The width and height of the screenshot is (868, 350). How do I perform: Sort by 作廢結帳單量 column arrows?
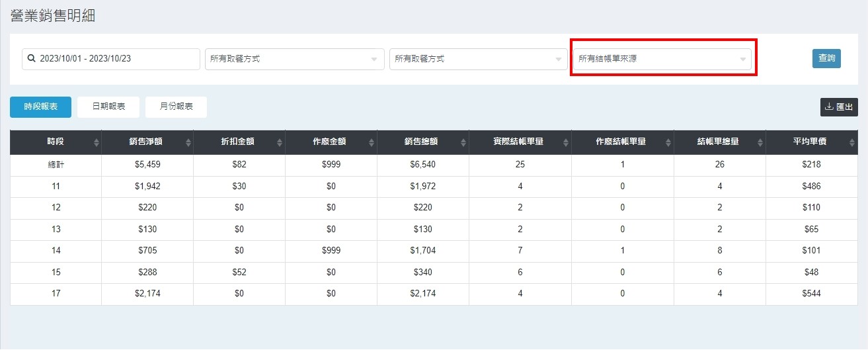tap(669, 142)
